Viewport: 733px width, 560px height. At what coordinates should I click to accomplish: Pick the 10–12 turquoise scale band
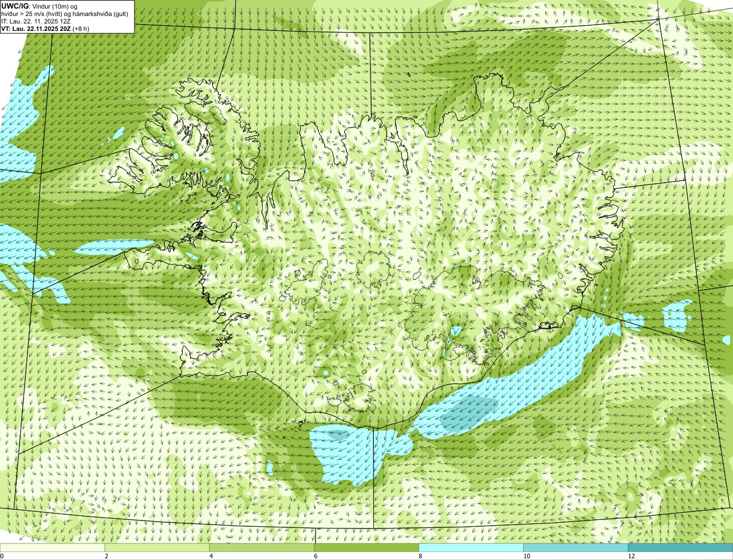(576, 547)
